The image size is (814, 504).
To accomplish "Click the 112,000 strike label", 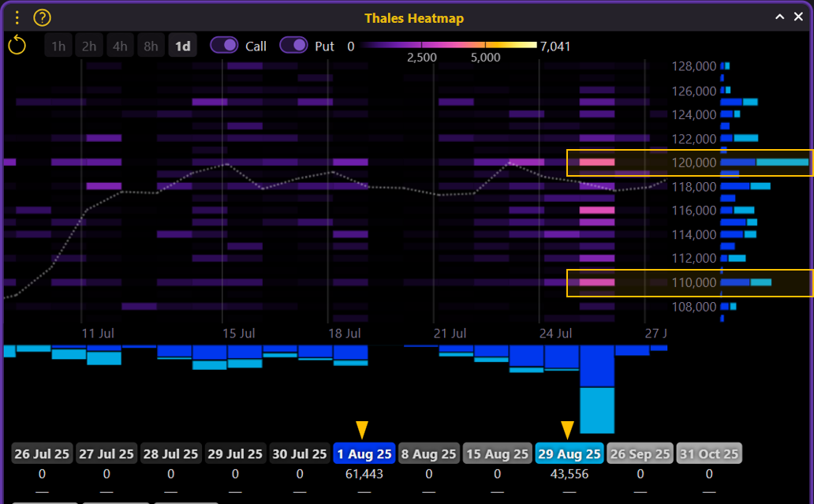I will [x=694, y=258].
